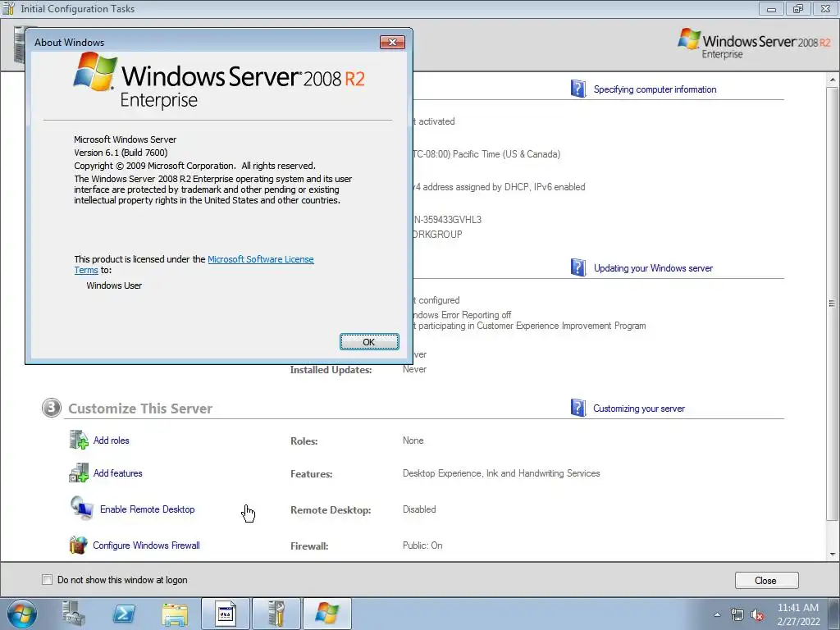This screenshot has height=630, width=840.
Task: Click the scroll up arrow of main window
Action: [x=832, y=80]
